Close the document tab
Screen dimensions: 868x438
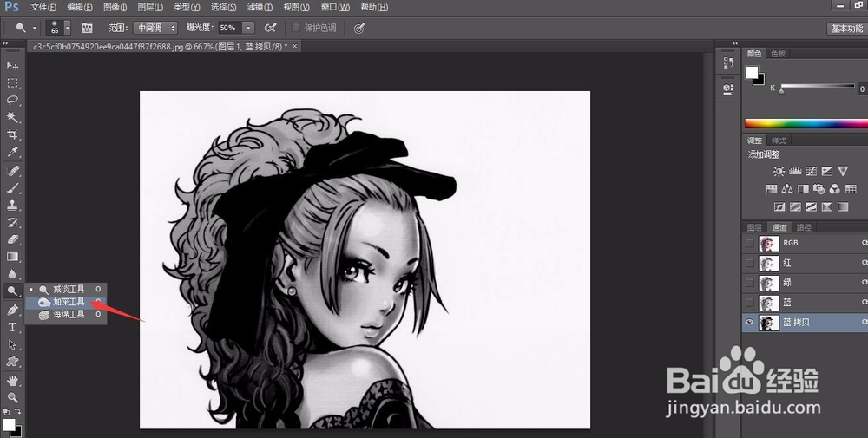tap(295, 47)
